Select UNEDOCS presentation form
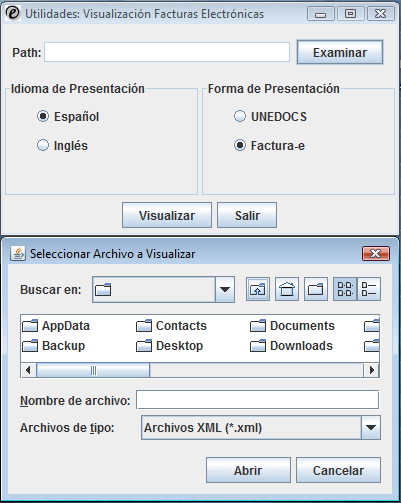 pos(270,116)
